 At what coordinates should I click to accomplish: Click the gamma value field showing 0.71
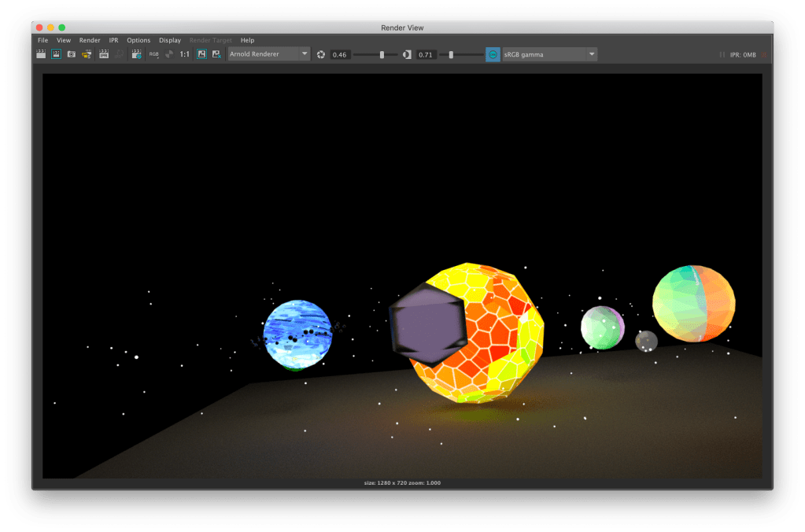[x=426, y=54]
